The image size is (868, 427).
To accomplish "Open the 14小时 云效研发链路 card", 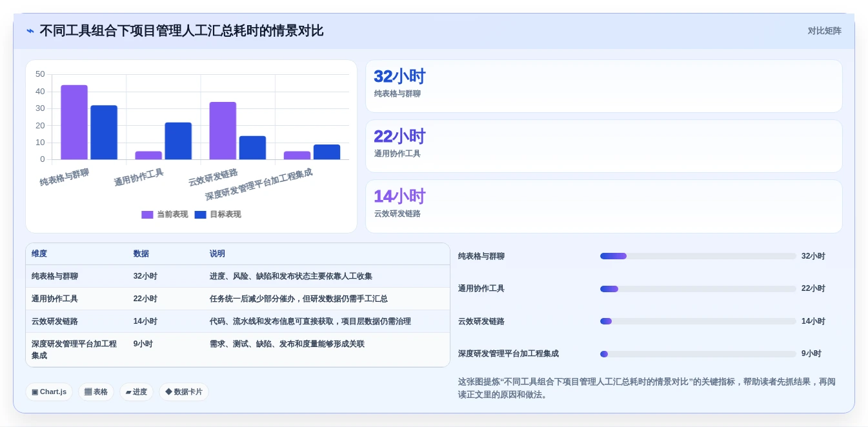I will tap(603, 206).
